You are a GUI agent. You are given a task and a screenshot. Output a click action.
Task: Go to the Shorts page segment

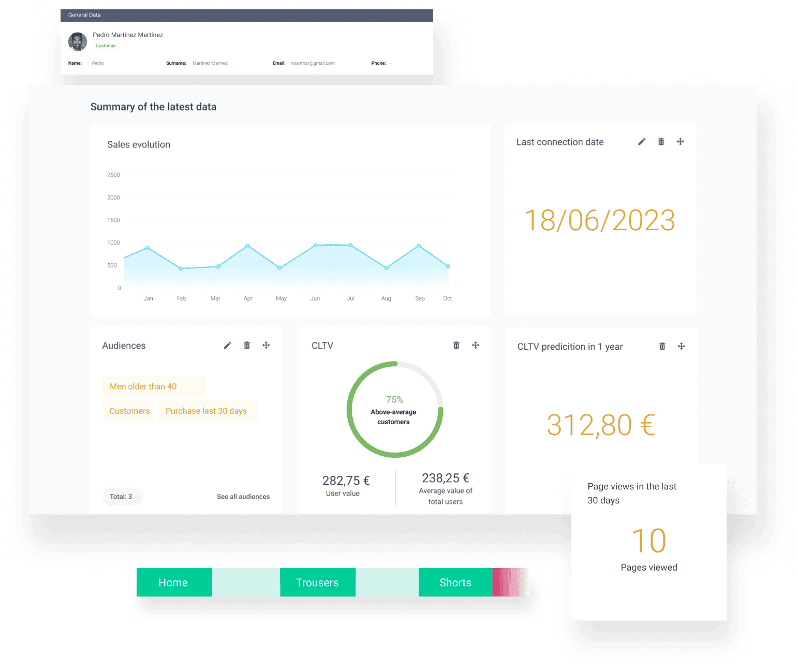pyautogui.click(x=455, y=583)
